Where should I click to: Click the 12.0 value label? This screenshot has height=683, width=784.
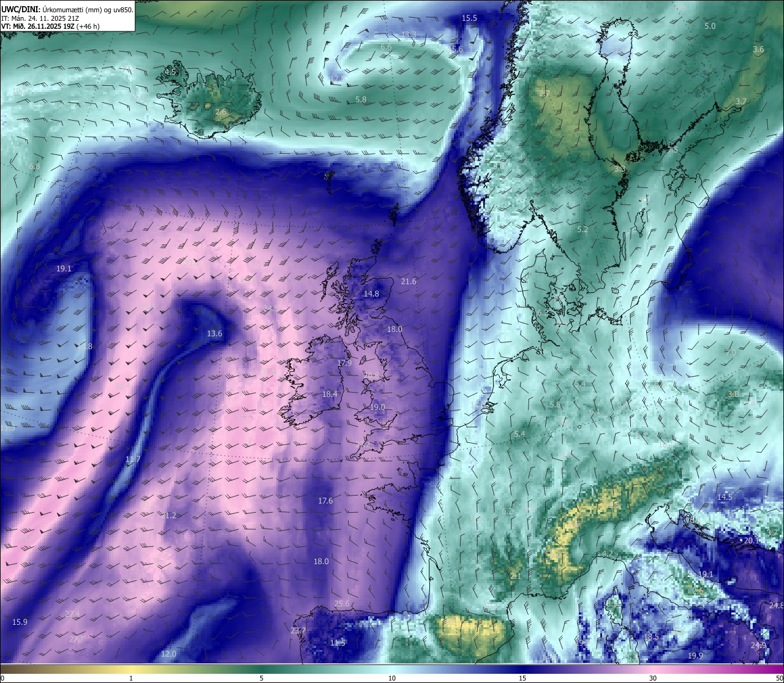(168, 654)
